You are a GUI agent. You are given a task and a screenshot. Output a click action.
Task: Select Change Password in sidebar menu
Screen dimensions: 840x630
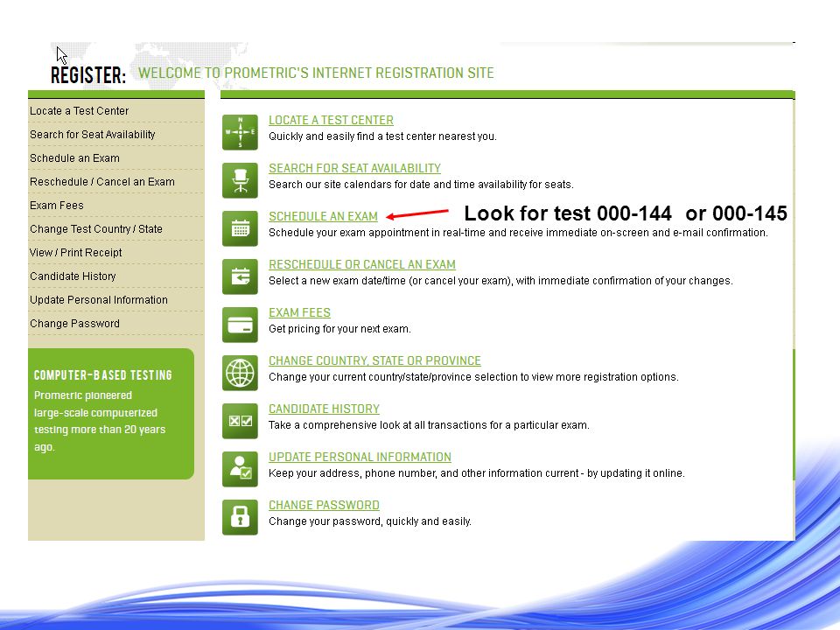74,324
